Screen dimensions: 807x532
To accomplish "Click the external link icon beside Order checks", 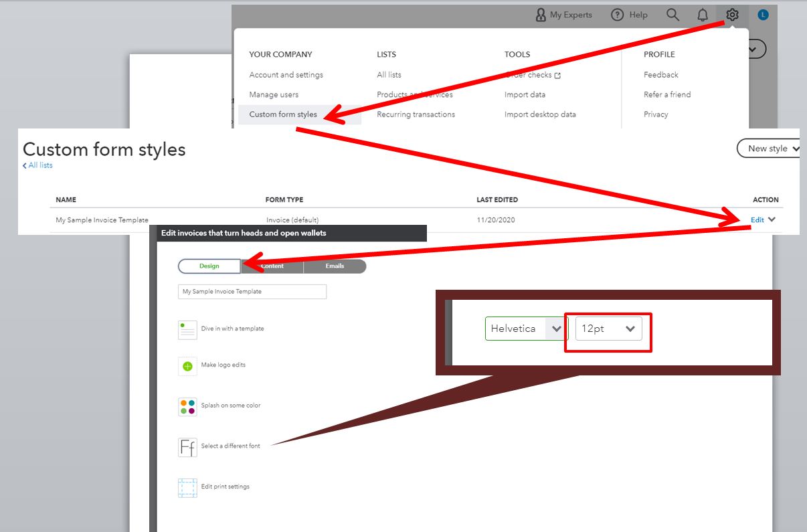I will pyautogui.click(x=557, y=76).
